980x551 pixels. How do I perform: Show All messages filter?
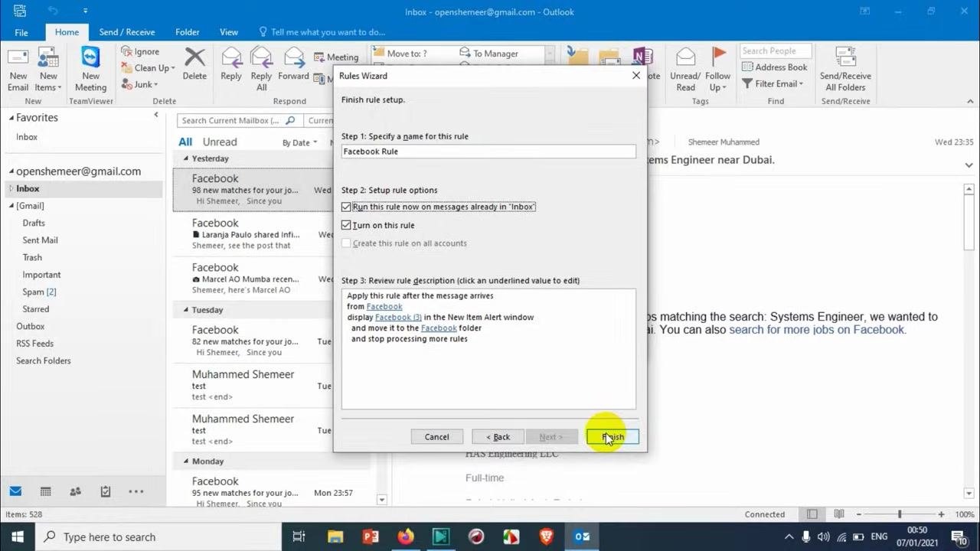click(185, 142)
